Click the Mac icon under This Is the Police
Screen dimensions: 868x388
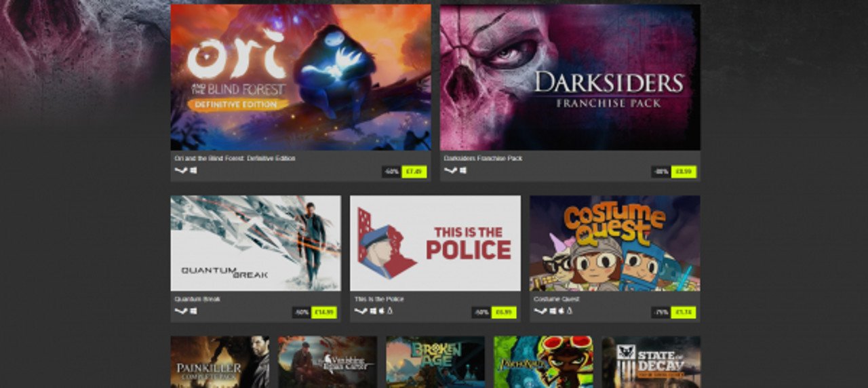pos(381,311)
